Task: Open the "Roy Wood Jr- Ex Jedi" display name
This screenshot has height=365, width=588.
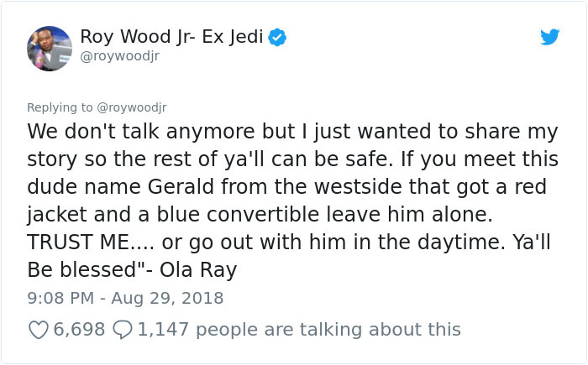Action: [x=171, y=36]
